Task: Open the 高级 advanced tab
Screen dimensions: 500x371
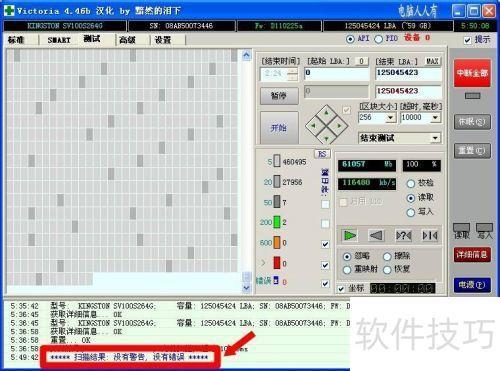Action: (127, 40)
